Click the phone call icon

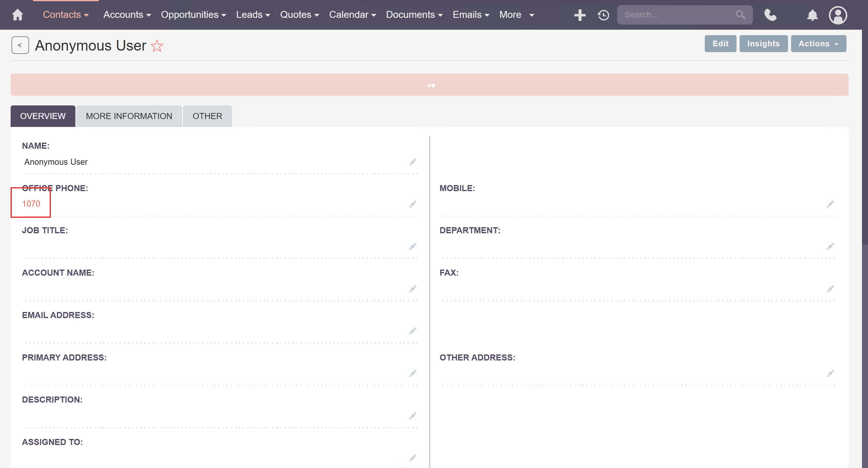(x=770, y=15)
